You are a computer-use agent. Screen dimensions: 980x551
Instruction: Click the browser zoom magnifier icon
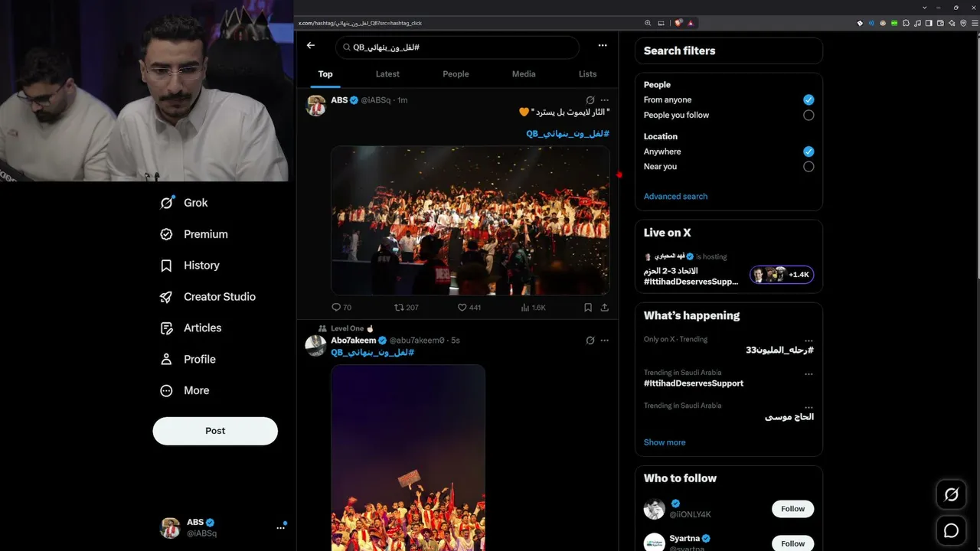tap(648, 23)
